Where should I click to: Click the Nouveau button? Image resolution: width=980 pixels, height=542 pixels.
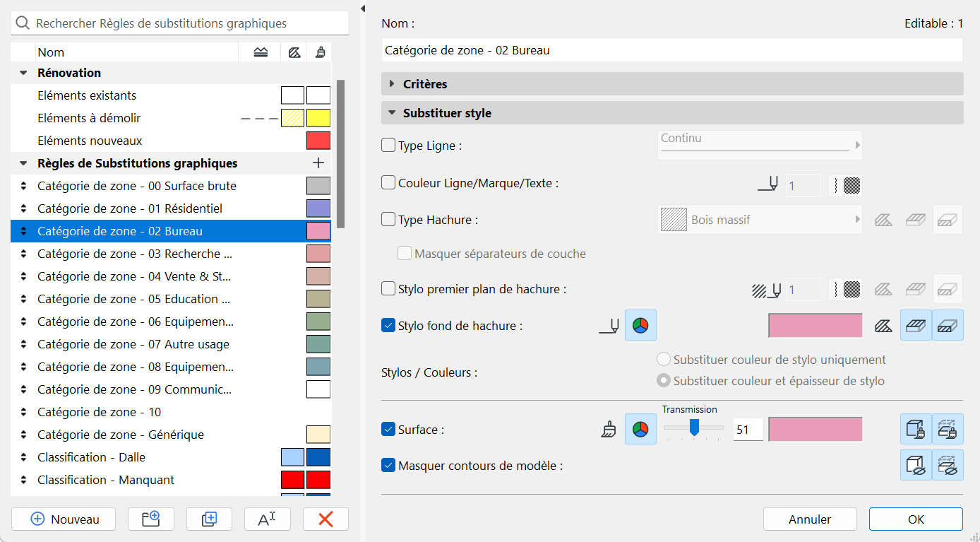pos(64,519)
